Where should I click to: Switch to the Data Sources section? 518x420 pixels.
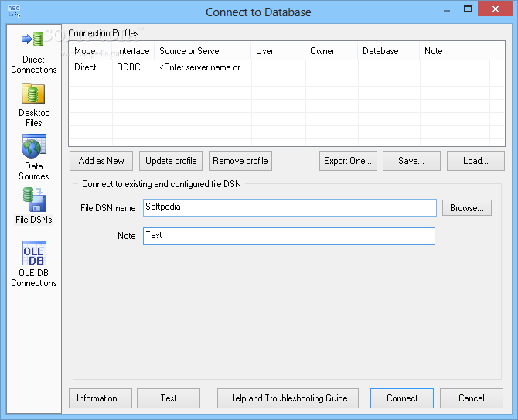point(33,158)
